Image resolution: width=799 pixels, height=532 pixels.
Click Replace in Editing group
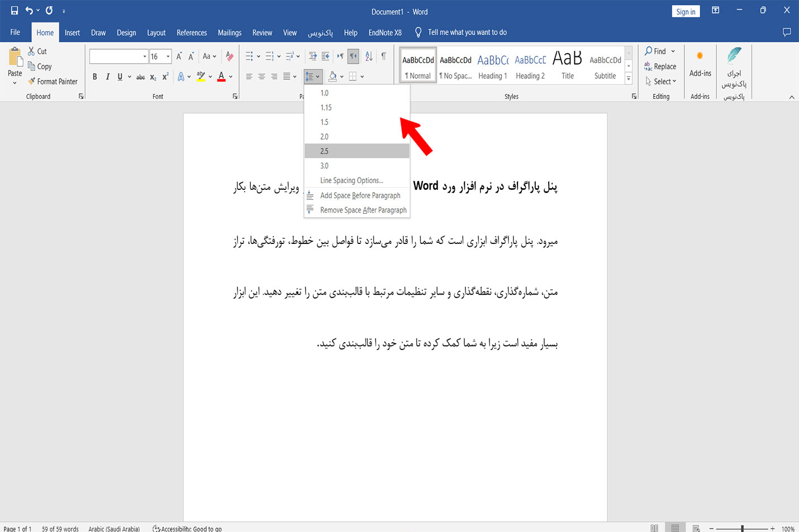[660, 66]
